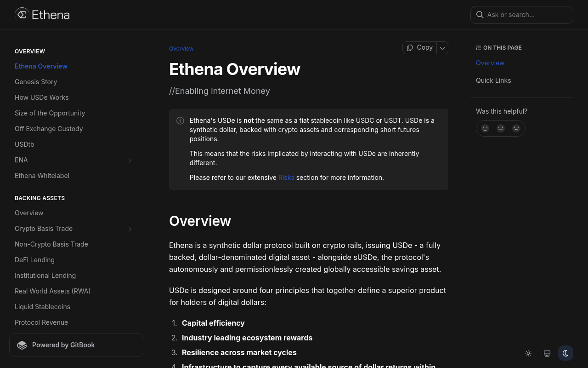
Task: Click the Ethena Overview page title
Action: (x=235, y=69)
